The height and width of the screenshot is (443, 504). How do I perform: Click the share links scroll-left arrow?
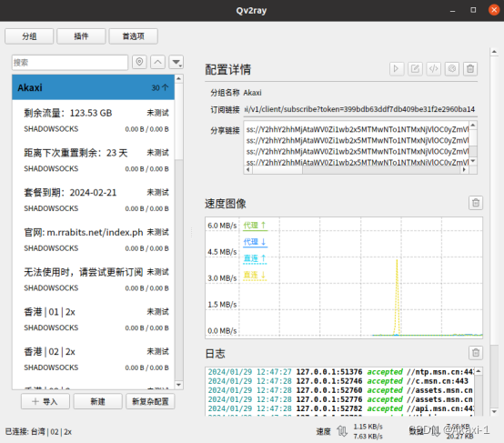coord(247,170)
